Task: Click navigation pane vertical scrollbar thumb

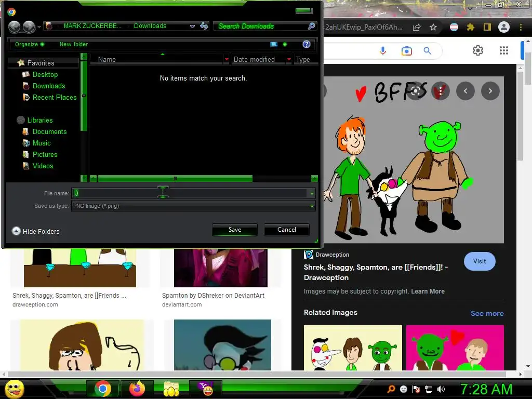Action: coord(84,96)
